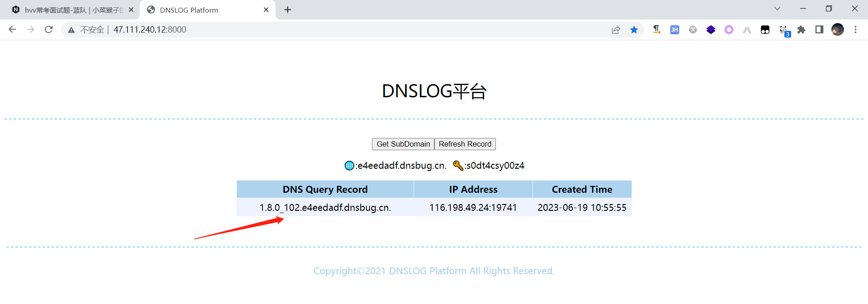Switch to the hvv interview questions tab
This screenshot has width=868, height=304.
pyautogui.click(x=72, y=10)
